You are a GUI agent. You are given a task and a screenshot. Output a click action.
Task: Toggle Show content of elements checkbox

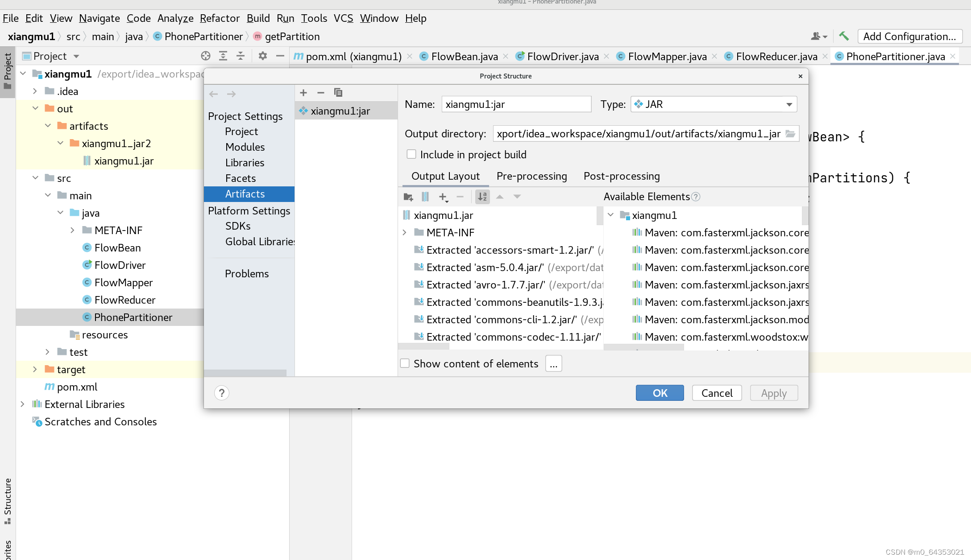(405, 363)
